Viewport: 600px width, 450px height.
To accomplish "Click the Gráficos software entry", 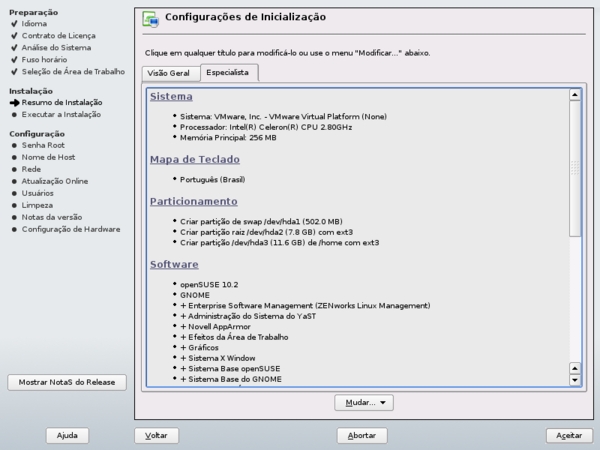I will tap(199, 348).
